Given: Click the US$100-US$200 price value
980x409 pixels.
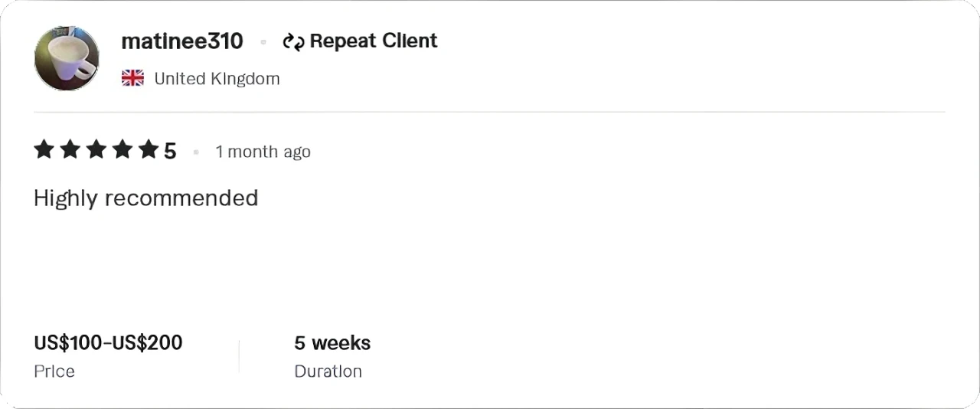Looking at the screenshot, I should (x=108, y=343).
